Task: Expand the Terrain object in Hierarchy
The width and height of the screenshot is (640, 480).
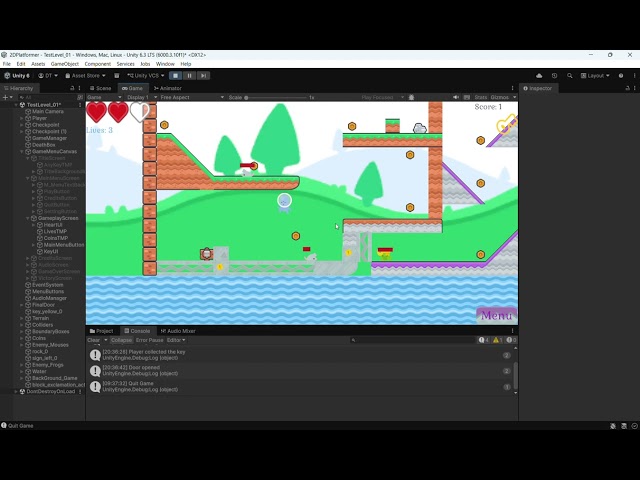Action: (22, 318)
